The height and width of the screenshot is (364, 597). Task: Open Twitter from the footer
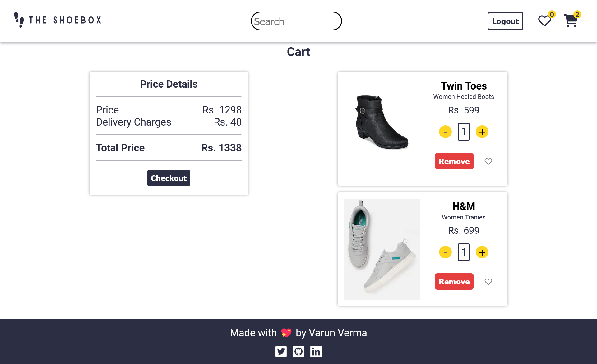pyautogui.click(x=281, y=351)
